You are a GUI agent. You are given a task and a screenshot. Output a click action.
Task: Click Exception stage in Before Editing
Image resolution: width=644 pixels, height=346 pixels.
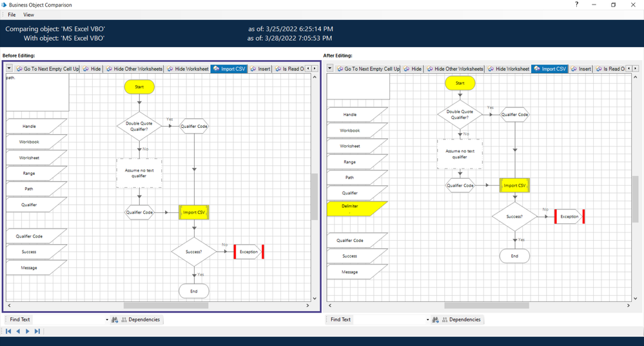249,252
